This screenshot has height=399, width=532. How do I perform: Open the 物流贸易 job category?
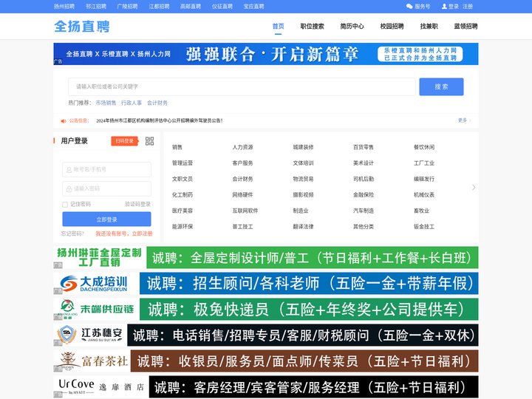(x=303, y=179)
